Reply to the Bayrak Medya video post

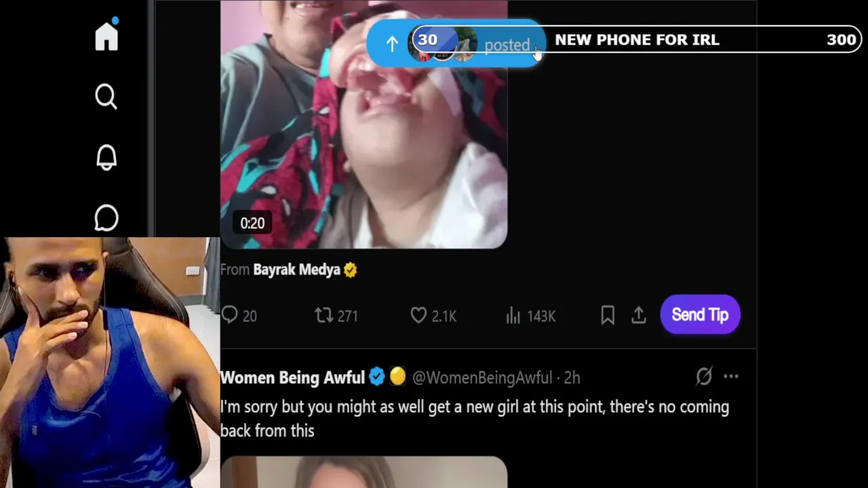[x=239, y=316]
